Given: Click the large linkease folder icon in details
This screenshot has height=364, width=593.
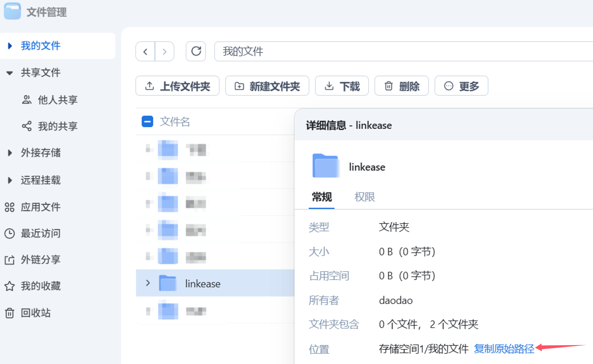Looking at the screenshot, I should click(325, 166).
